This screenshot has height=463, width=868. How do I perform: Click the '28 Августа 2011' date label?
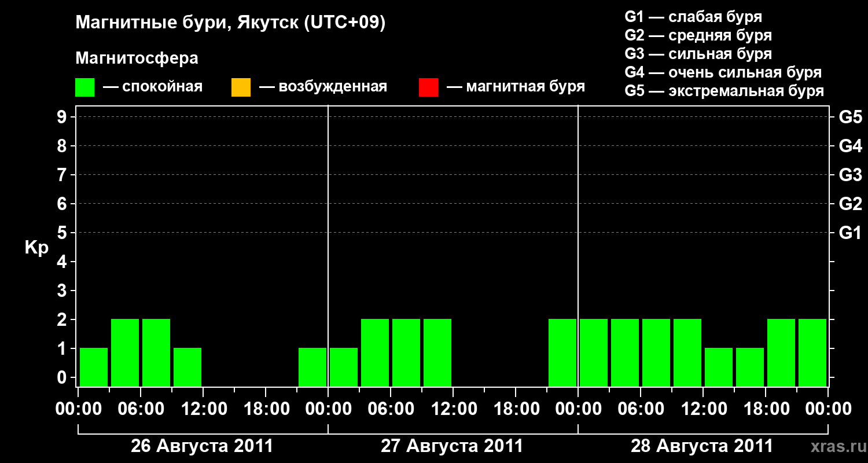click(702, 446)
